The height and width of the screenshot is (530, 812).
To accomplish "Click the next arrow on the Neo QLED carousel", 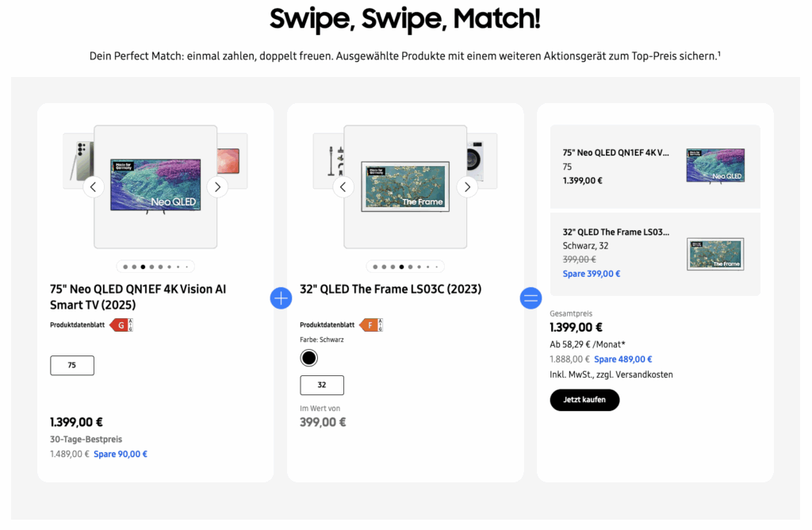I will [216, 186].
